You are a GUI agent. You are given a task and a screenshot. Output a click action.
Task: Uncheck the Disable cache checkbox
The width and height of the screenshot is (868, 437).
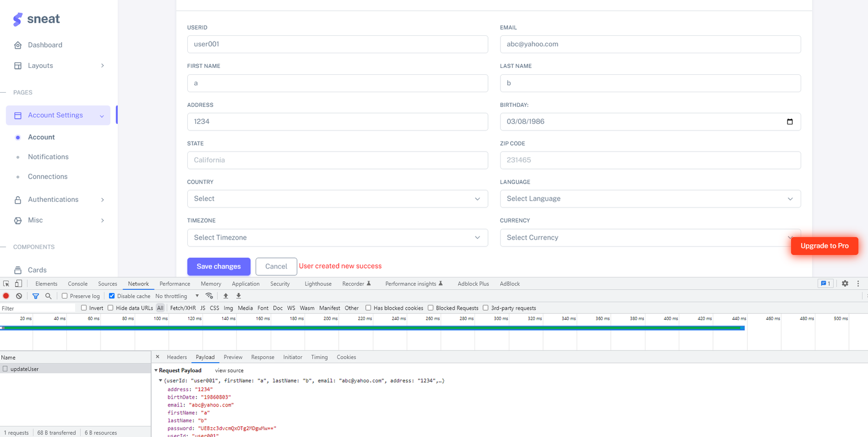112,296
